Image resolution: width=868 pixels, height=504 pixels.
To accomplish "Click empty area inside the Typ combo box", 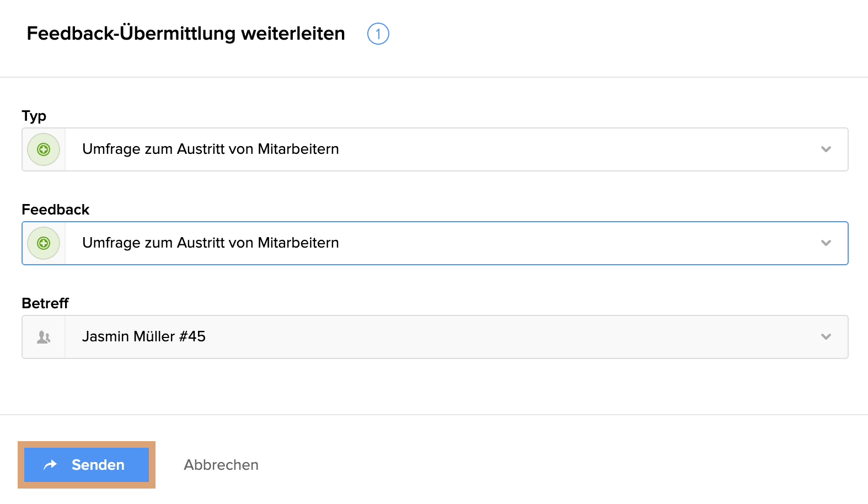I will coord(551,149).
